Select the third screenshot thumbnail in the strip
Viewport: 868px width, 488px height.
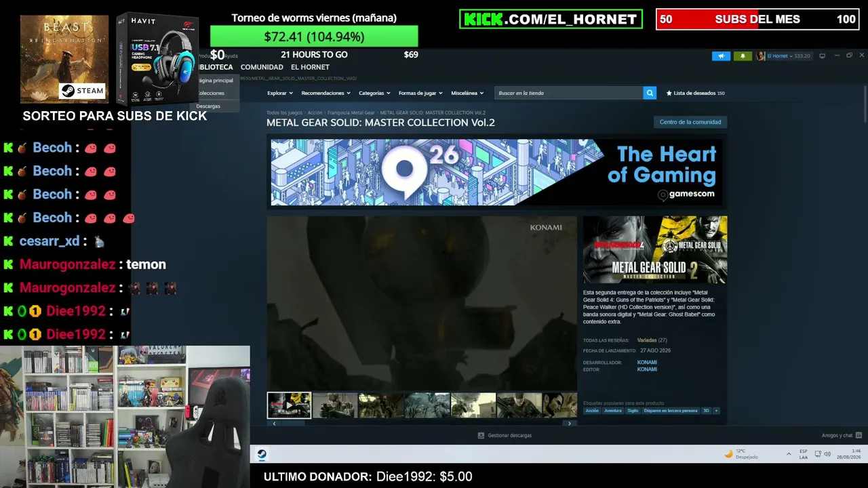tap(381, 405)
